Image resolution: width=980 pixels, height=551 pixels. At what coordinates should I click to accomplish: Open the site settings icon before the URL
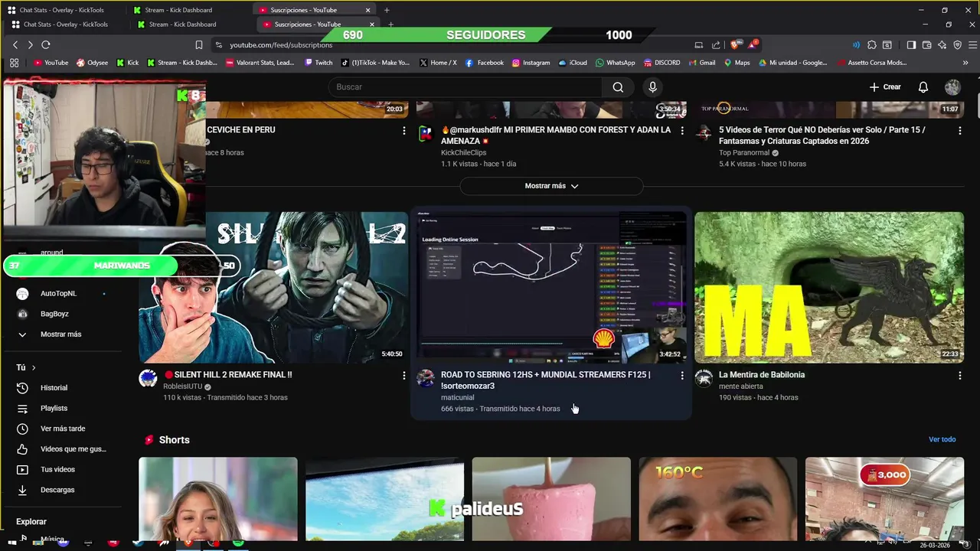click(219, 45)
